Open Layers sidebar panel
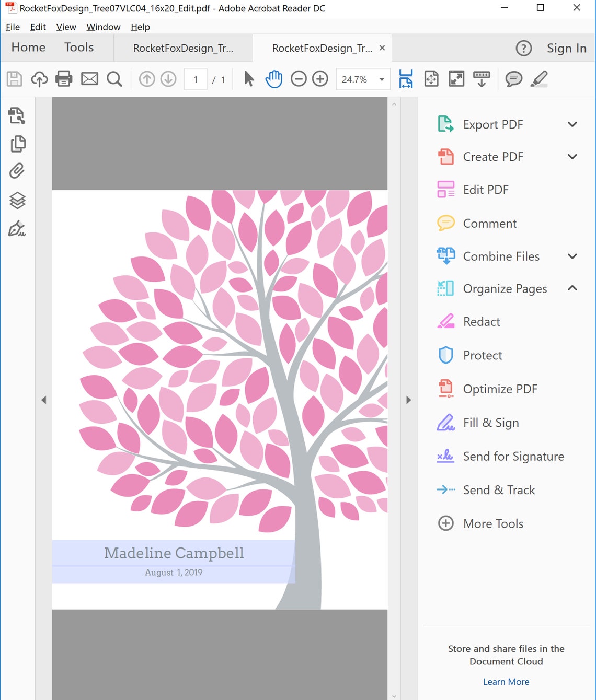Screen dimensions: 596x700 [17, 200]
